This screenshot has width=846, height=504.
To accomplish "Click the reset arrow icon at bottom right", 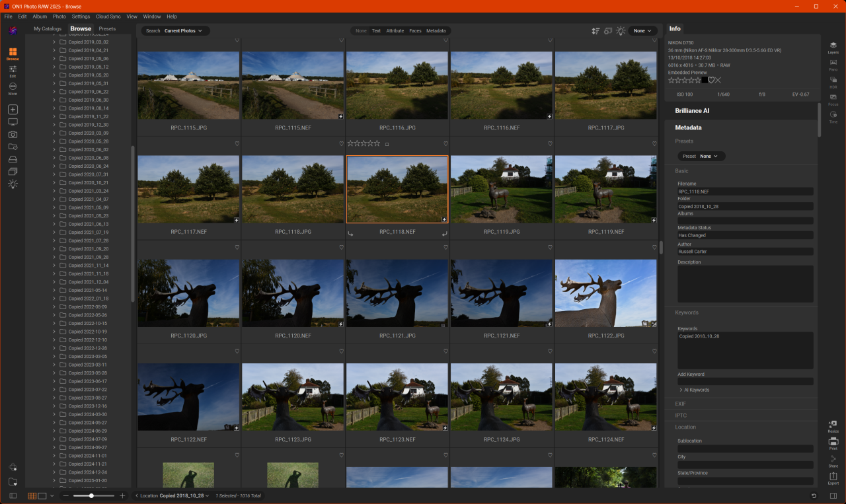I will (814, 495).
